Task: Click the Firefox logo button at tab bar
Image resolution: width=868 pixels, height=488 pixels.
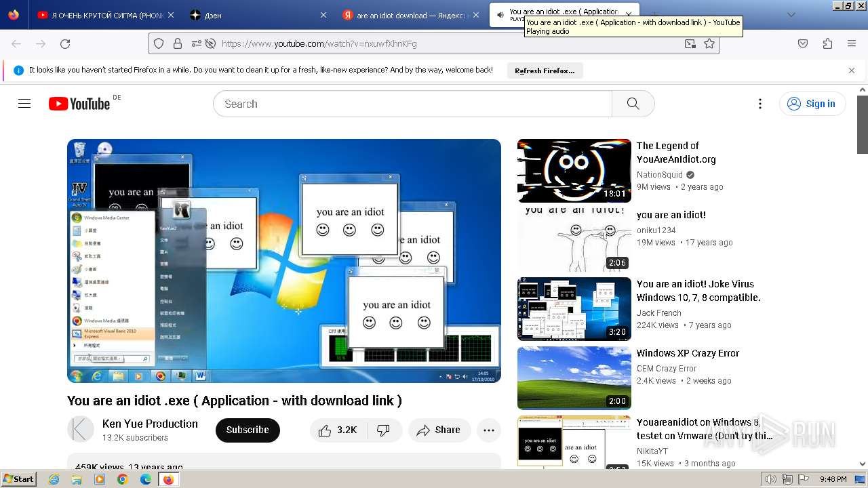Action: 14,15
